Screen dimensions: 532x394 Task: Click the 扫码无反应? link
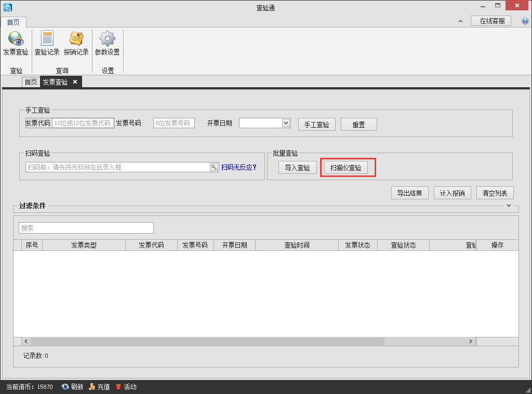239,167
